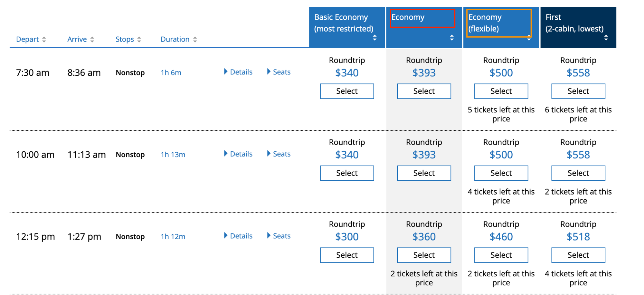The width and height of the screenshot is (644, 295).
Task: Expand Seats for 7:30 am flight
Action: (279, 72)
